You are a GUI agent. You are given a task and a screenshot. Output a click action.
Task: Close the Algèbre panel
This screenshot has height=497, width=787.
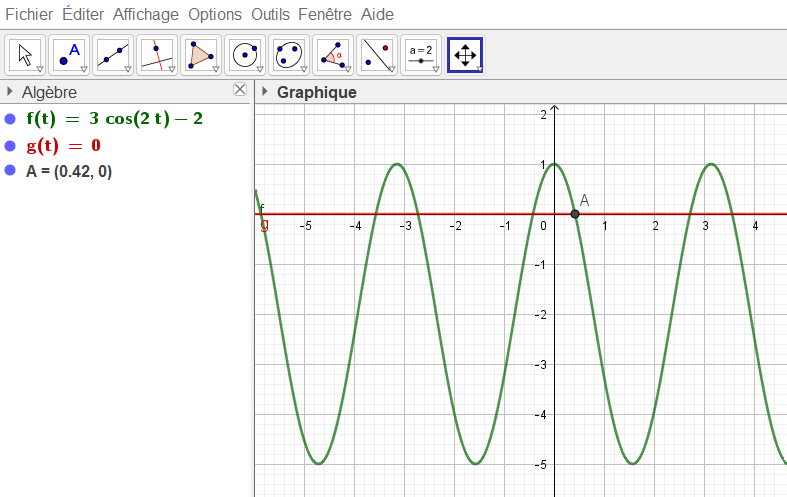240,90
